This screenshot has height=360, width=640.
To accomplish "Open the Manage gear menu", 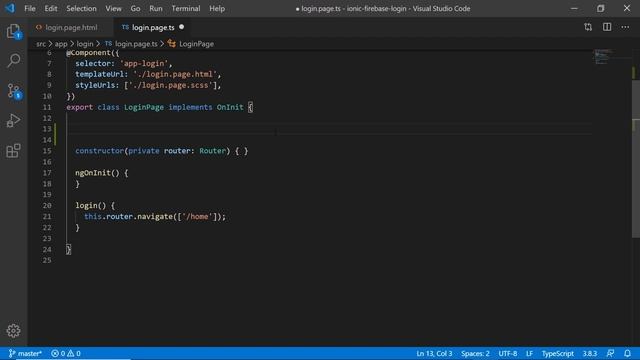I will [13, 331].
